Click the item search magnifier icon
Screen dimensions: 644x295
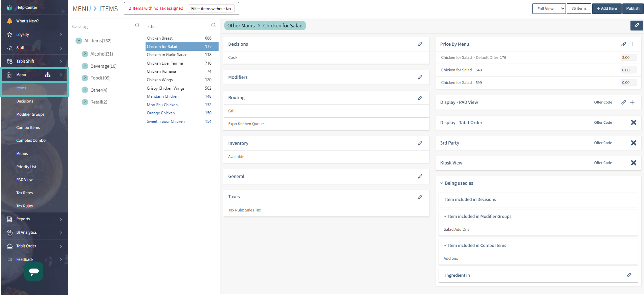213,25
